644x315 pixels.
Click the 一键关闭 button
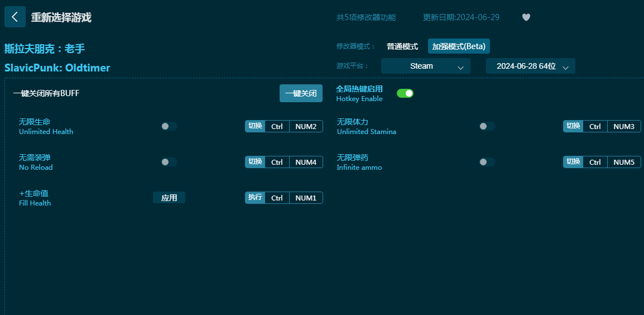(301, 93)
